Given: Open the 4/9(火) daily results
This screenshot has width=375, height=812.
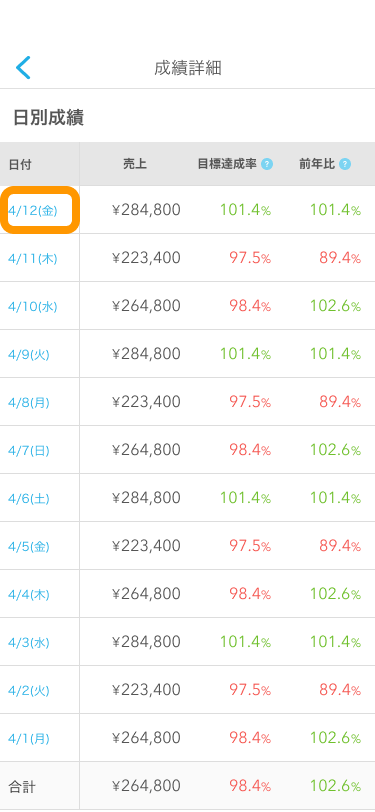Looking at the screenshot, I should pos(29,355).
